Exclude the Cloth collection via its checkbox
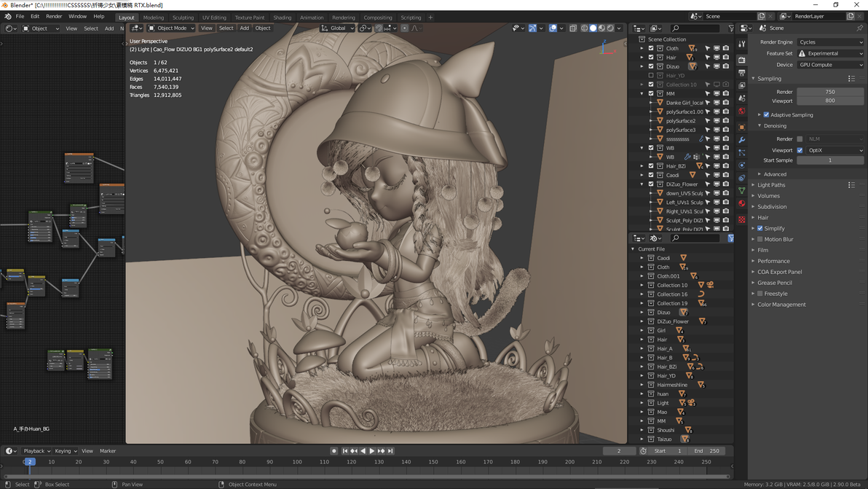Viewport: 868px width, 489px height. click(x=651, y=48)
